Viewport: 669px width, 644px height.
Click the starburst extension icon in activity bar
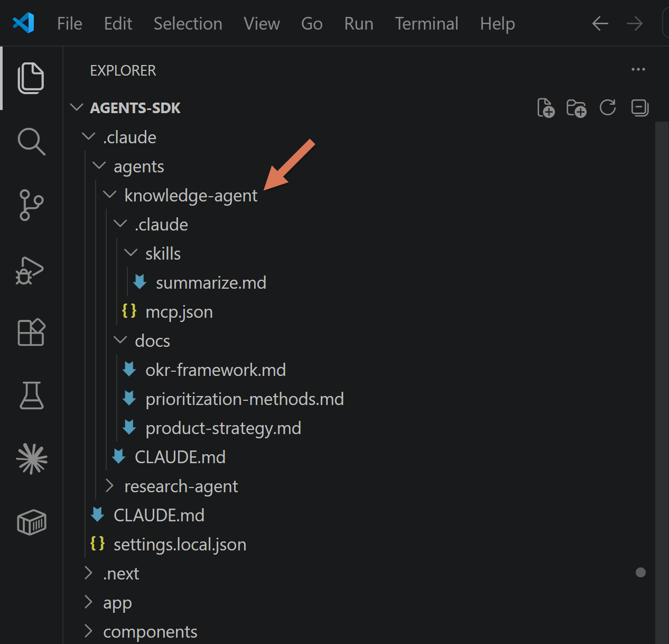(31, 459)
